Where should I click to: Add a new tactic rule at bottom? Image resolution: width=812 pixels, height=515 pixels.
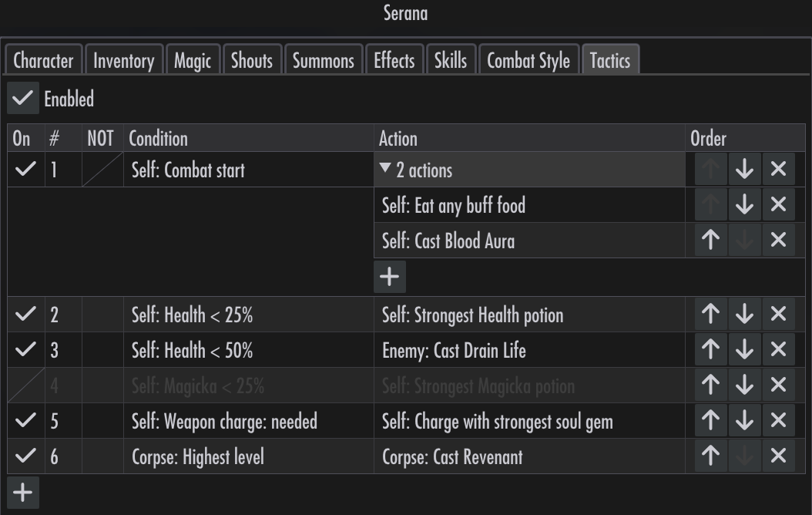[23, 492]
